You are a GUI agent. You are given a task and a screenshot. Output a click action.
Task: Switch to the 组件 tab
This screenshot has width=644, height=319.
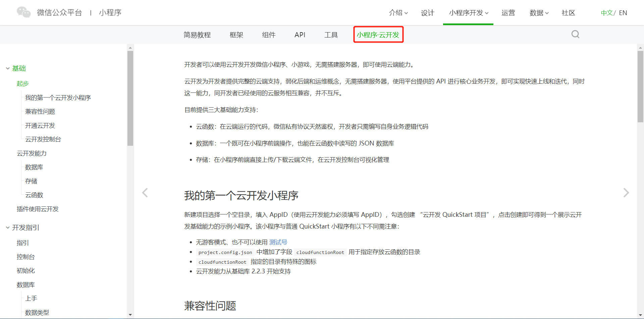[269, 35]
